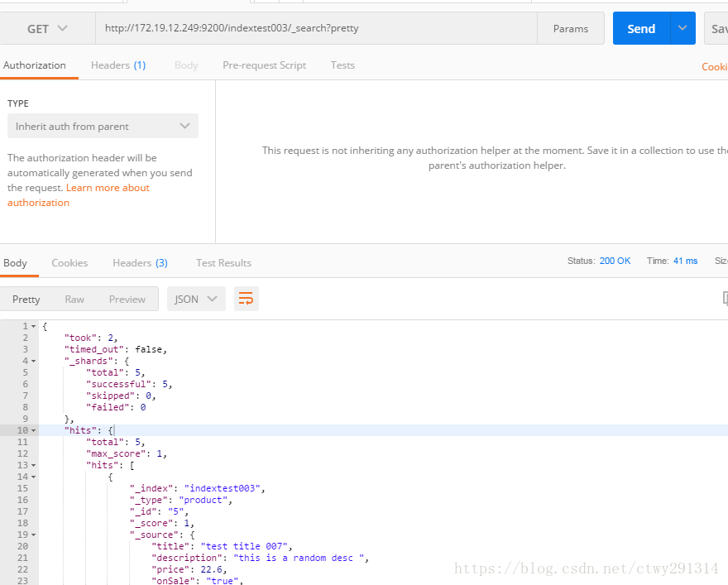Click the "timed_out": false line
This screenshot has width=728, height=585.
pyautogui.click(x=116, y=350)
